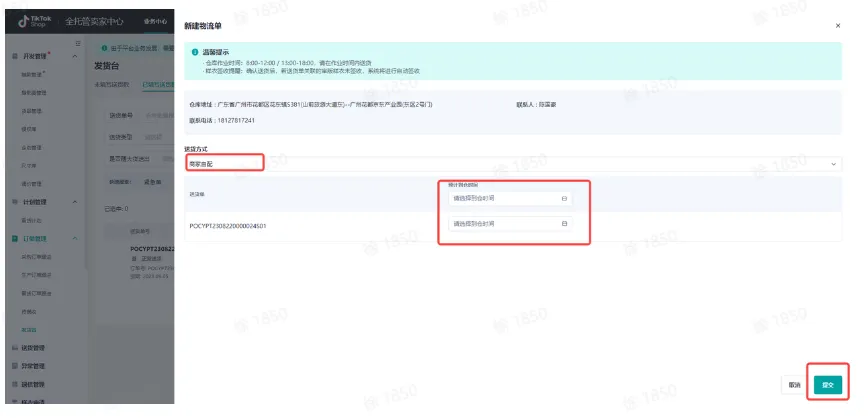868x418 pixels.
Task: Collapse the 订单管理 sidebar section chevron
Action: (x=75, y=239)
